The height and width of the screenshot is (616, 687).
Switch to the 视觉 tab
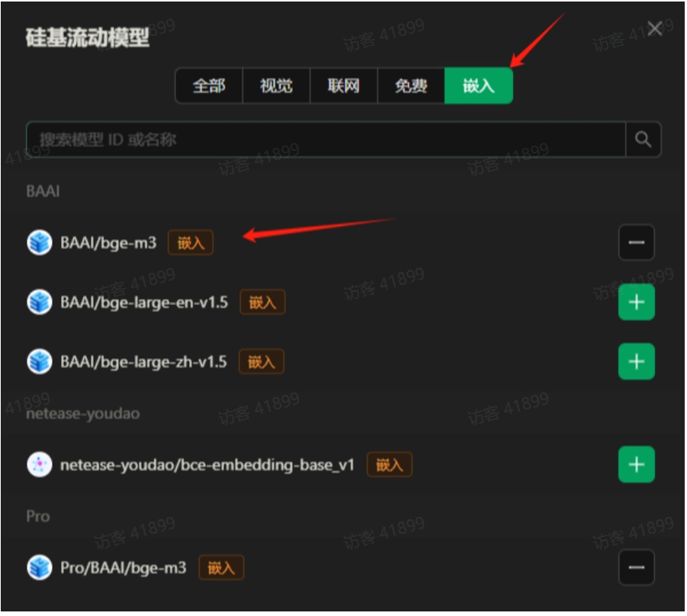pyautogui.click(x=276, y=86)
